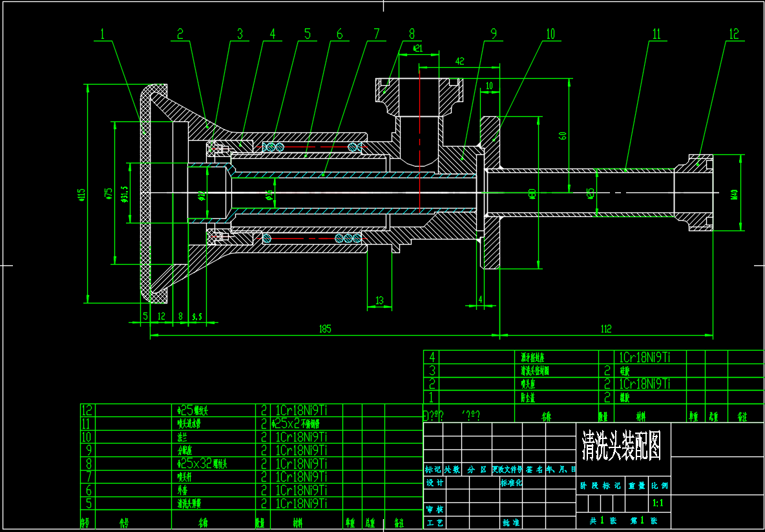Click part callout number 12
Screen dimensions: 765x532
(x=733, y=34)
